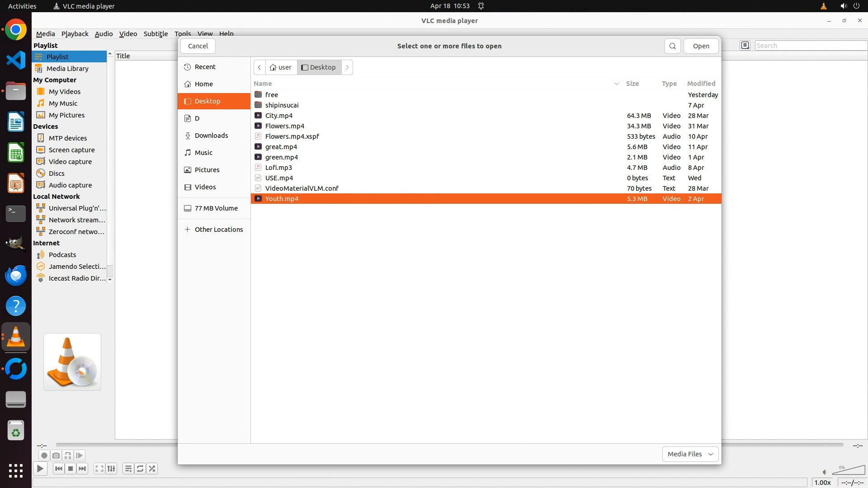Viewport: 868px width, 488px height.
Task: Click the frame-by-frame button
Action: click(80, 455)
